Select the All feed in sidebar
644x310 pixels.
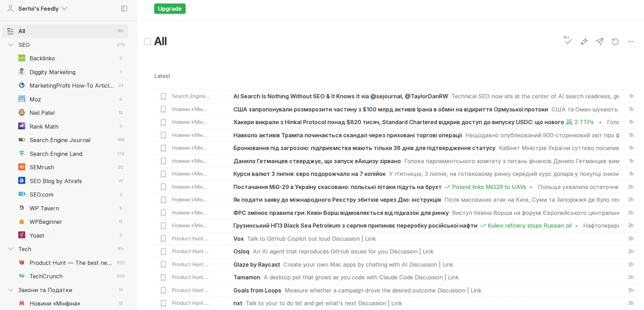click(x=65, y=31)
